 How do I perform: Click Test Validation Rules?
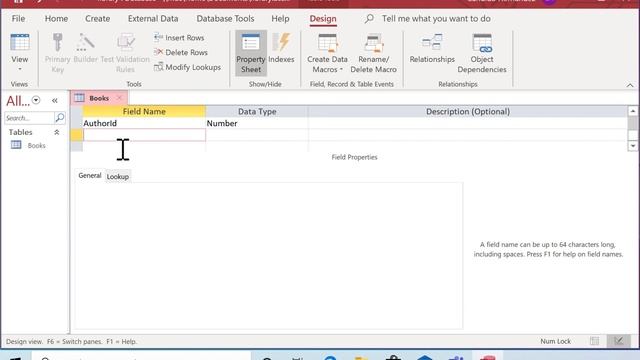pos(125,53)
